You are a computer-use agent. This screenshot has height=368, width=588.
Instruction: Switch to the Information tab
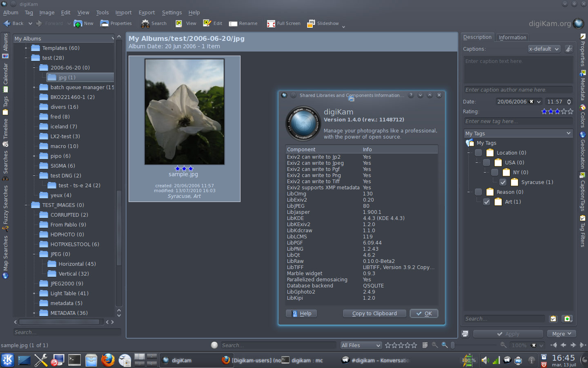[512, 37]
